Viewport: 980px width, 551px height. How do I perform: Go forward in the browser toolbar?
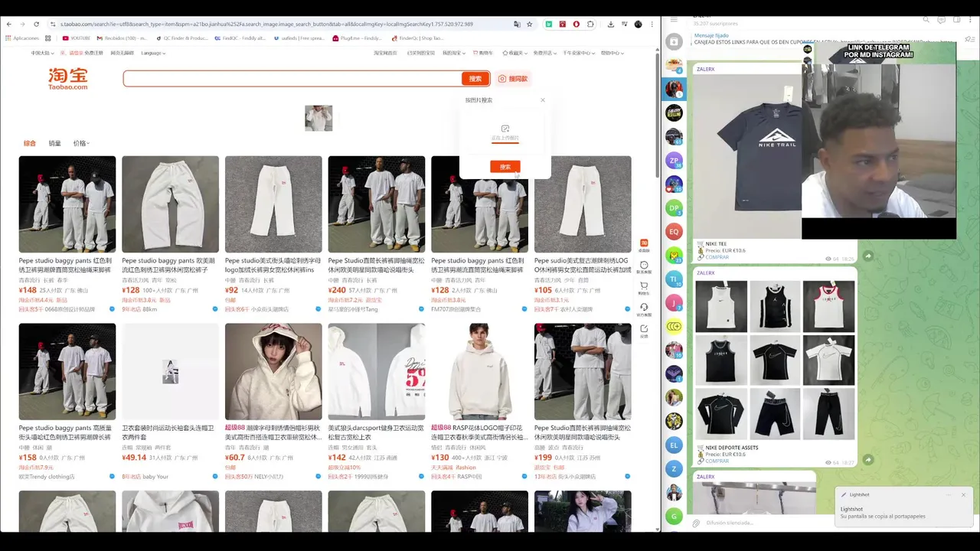tap(22, 24)
